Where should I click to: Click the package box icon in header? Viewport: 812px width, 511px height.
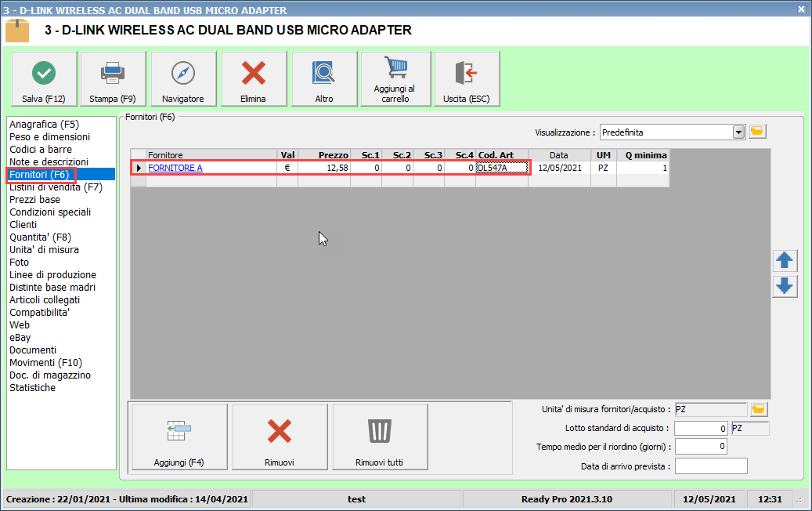click(17, 31)
